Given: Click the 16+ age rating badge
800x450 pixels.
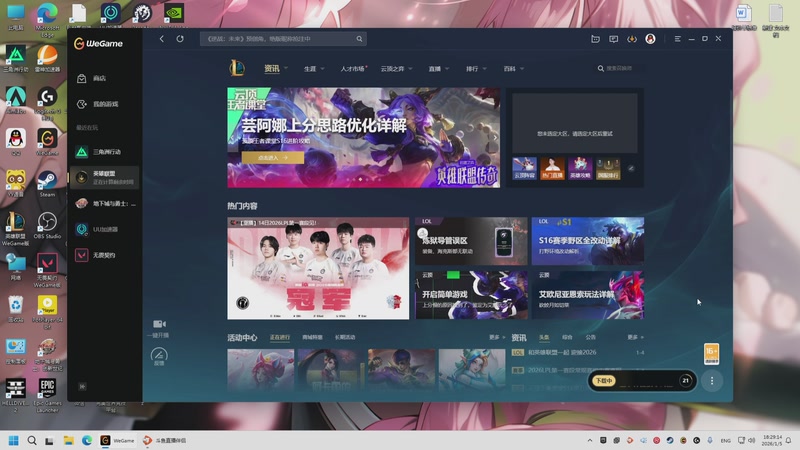Looking at the screenshot, I should (x=711, y=354).
